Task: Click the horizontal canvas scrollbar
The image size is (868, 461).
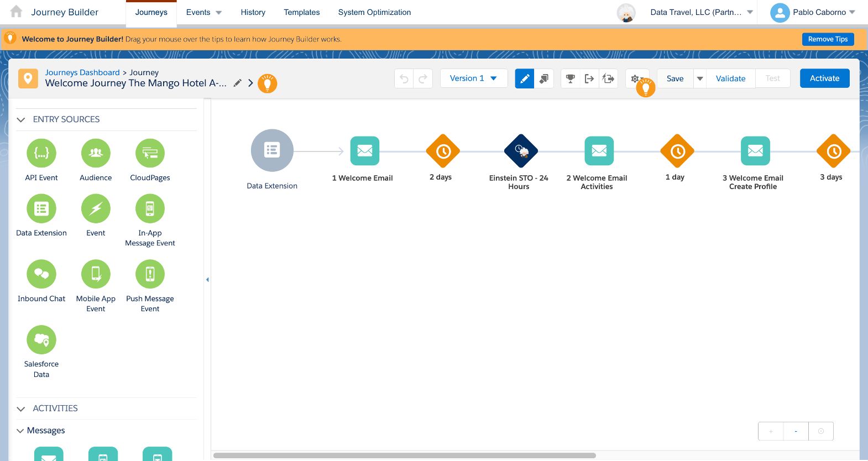Action: tap(405, 455)
